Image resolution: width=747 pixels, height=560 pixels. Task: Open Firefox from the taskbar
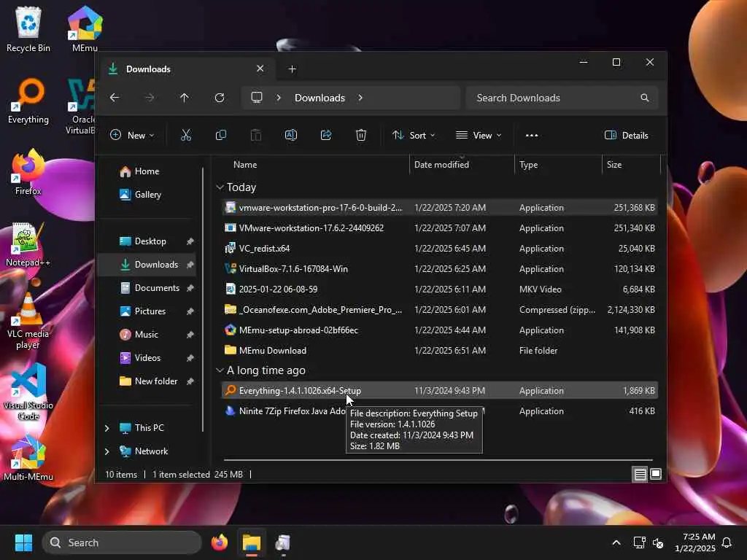pyautogui.click(x=220, y=542)
